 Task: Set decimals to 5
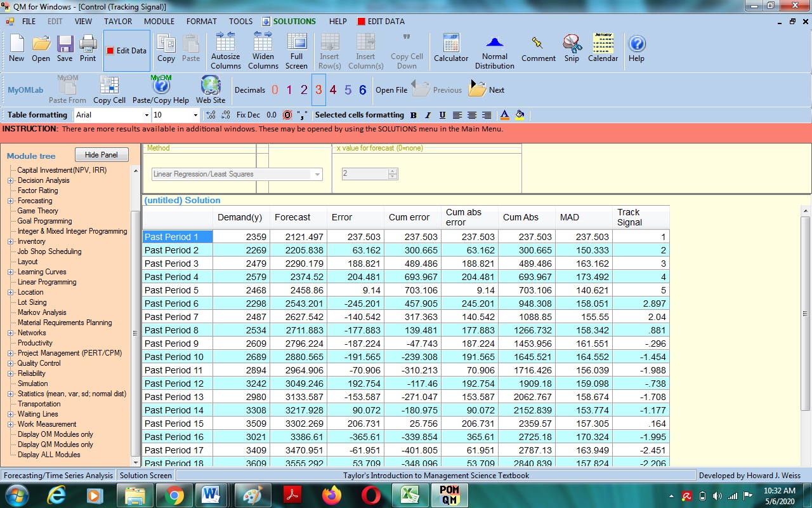[x=348, y=90]
